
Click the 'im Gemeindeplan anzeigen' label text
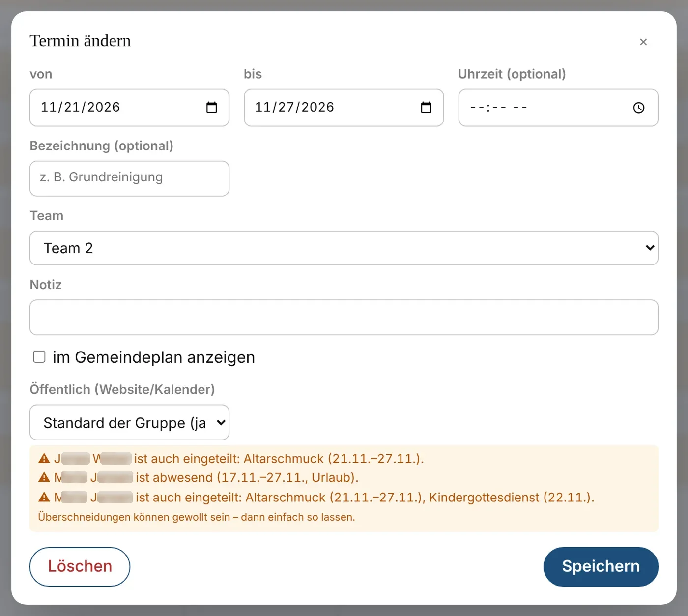pyautogui.click(x=154, y=357)
